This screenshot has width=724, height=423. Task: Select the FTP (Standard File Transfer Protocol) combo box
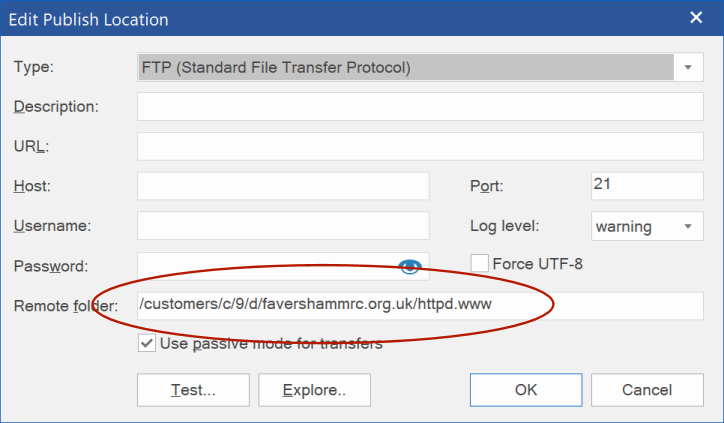coord(420,67)
